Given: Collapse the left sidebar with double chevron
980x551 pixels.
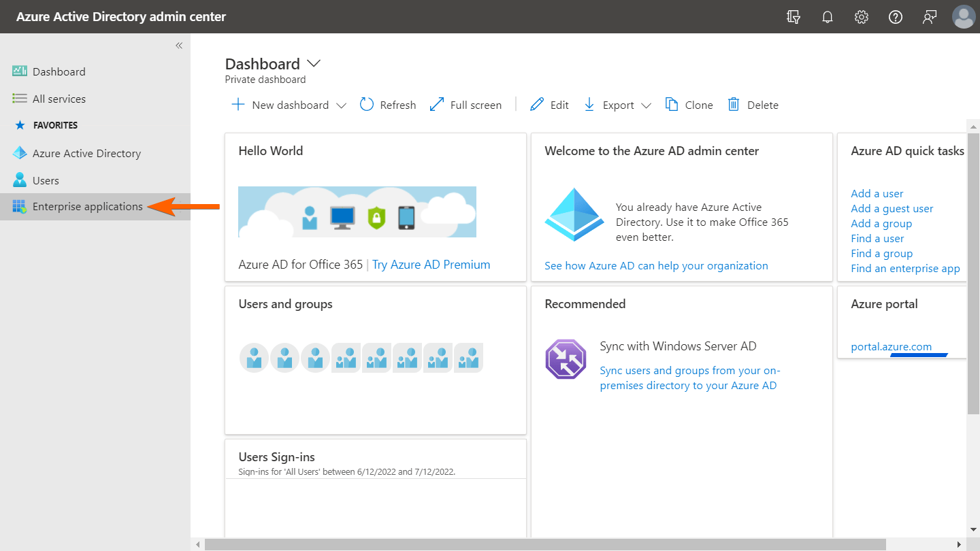Looking at the screenshot, I should tap(179, 46).
